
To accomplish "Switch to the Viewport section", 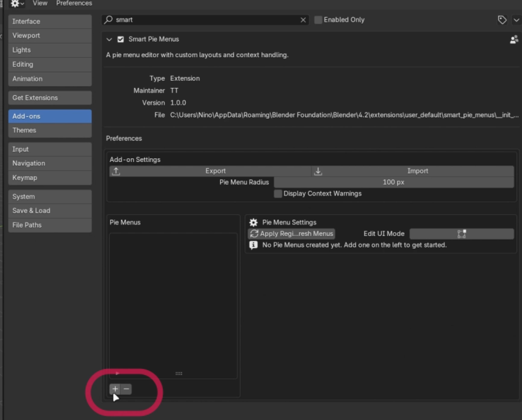I will (50, 35).
